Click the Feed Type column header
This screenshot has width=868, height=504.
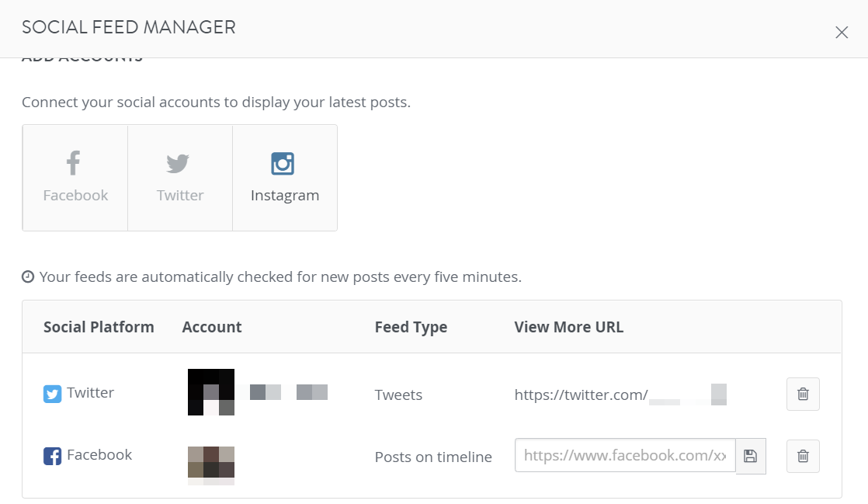tap(411, 327)
